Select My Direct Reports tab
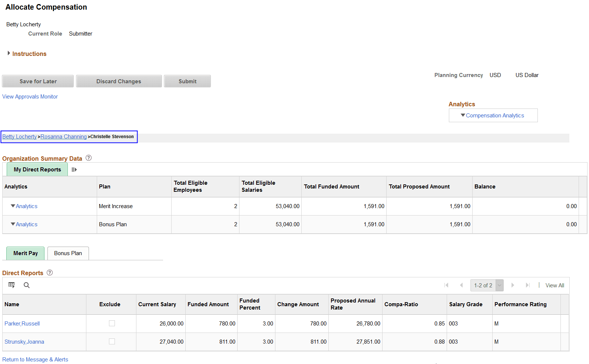Image resolution: width=589 pixels, height=364 pixels. pos(37,170)
